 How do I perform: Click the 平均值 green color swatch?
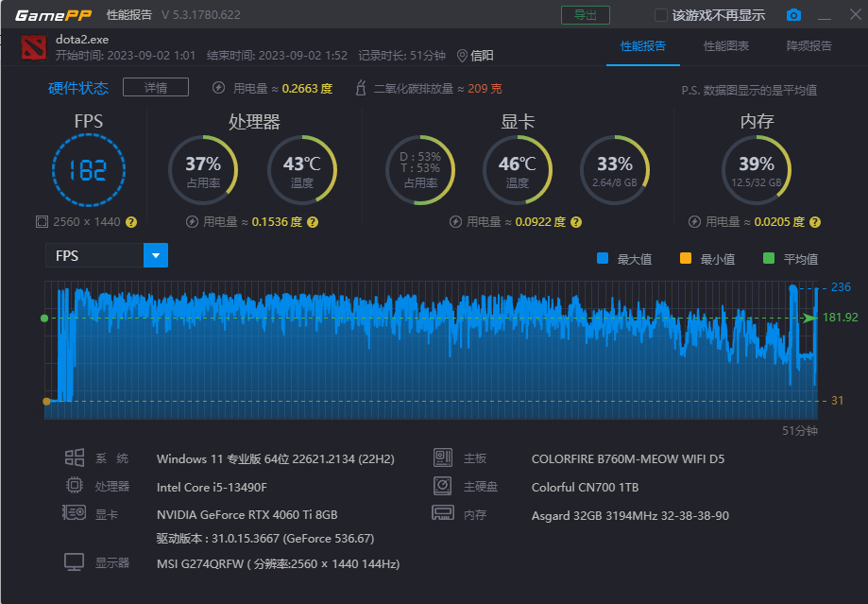click(x=769, y=258)
